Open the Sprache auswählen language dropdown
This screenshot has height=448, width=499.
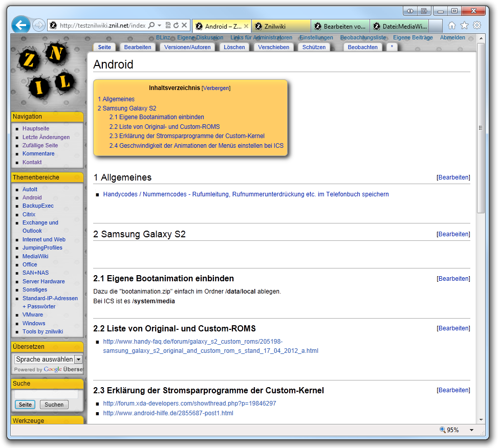[x=48, y=360]
